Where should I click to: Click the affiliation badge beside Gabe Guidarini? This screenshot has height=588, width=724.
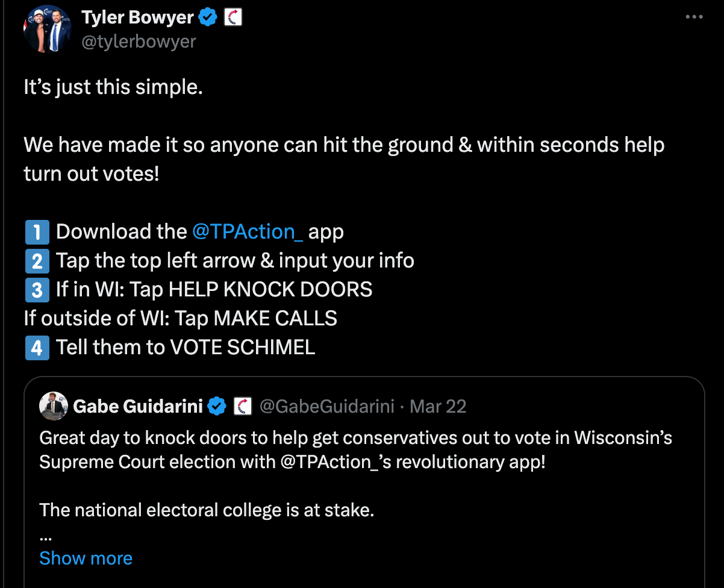coord(242,407)
